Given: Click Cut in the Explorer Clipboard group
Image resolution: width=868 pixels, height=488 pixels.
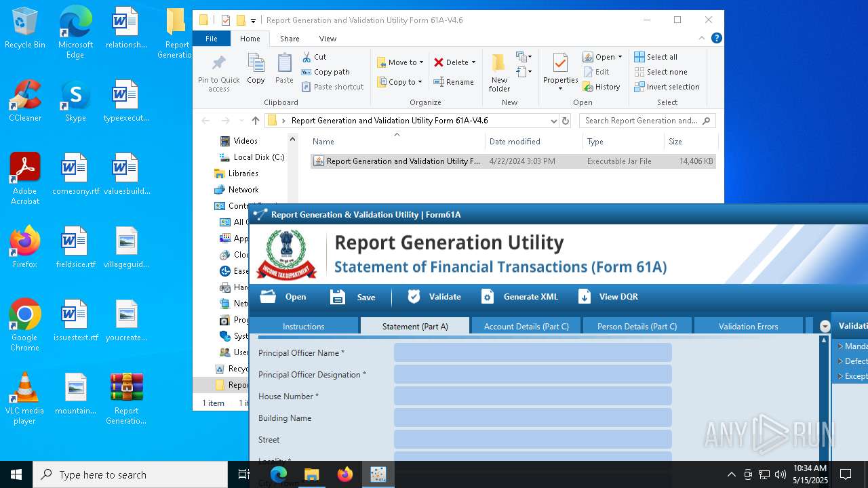Looking at the screenshot, I should click(x=314, y=57).
